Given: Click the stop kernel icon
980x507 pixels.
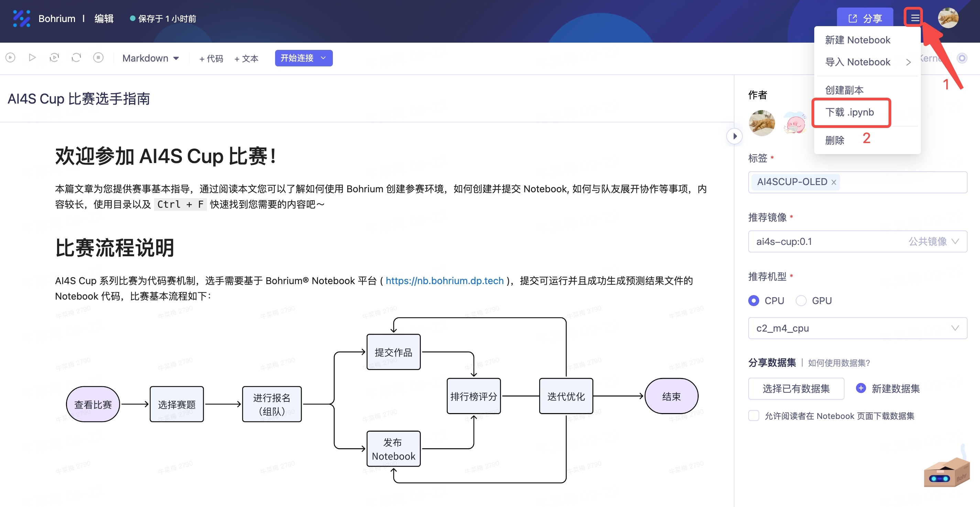Looking at the screenshot, I should click(x=98, y=58).
